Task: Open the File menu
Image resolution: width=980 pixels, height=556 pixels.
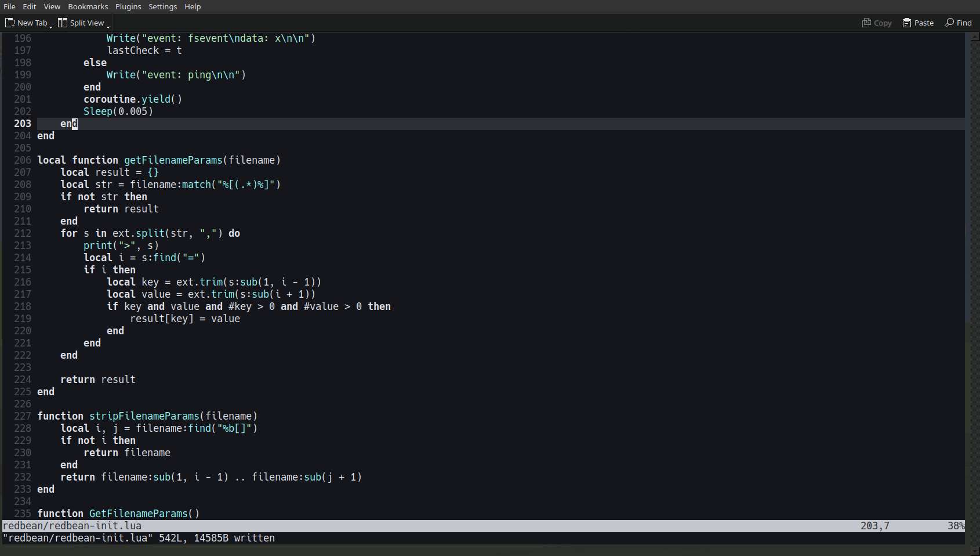Action: 9,6
